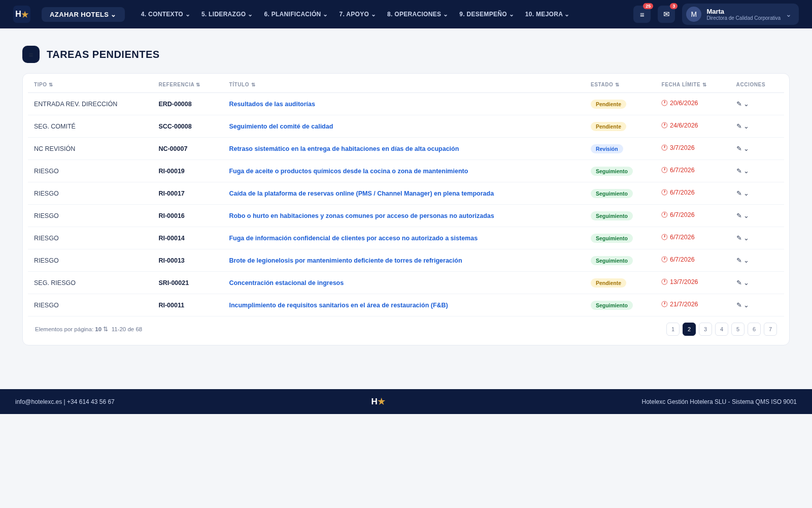
Task: Open the 6. PLANIFICACIÓN menu
Action: point(295,14)
